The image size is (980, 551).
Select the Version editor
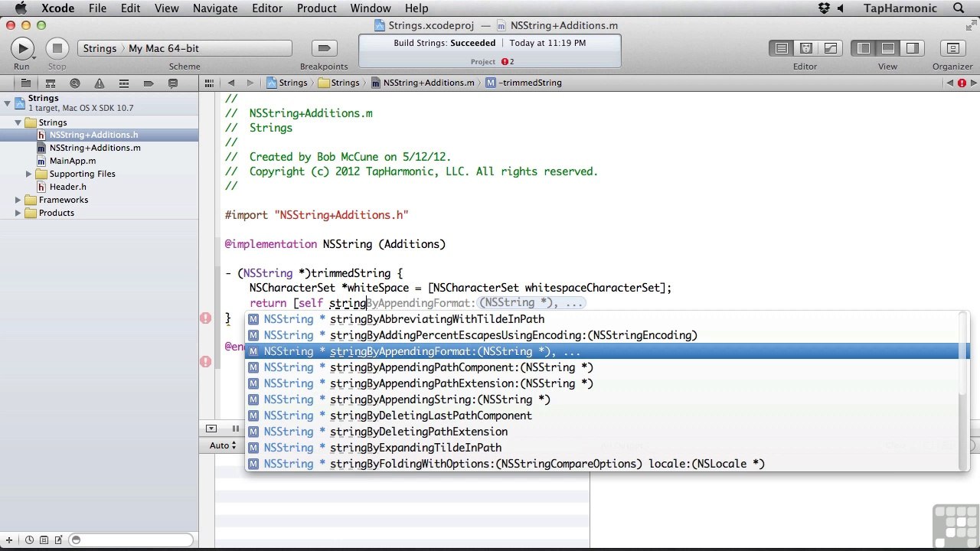[831, 48]
